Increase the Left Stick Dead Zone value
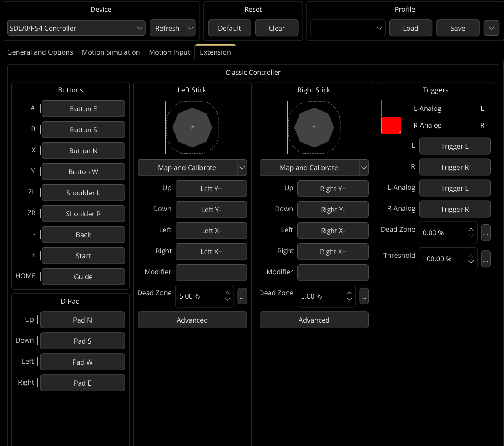The height and width of the screenshot is (446, 504). pos(228,293)
